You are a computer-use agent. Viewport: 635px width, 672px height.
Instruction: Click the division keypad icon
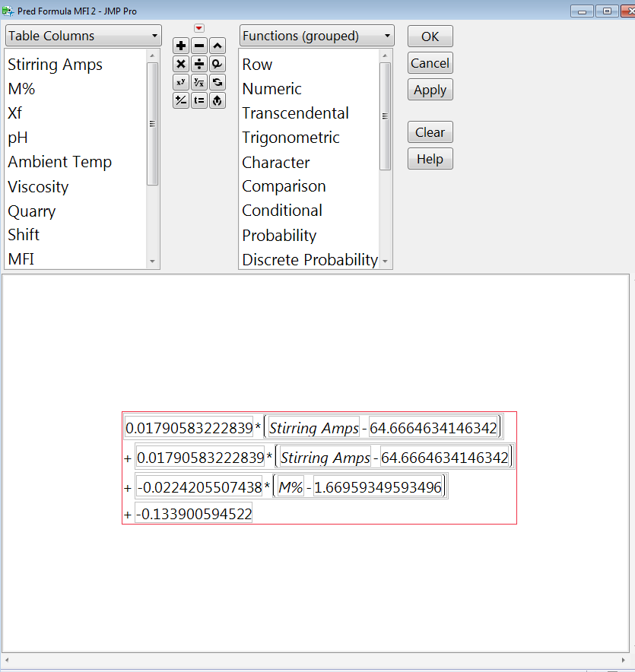pos(198,64)
